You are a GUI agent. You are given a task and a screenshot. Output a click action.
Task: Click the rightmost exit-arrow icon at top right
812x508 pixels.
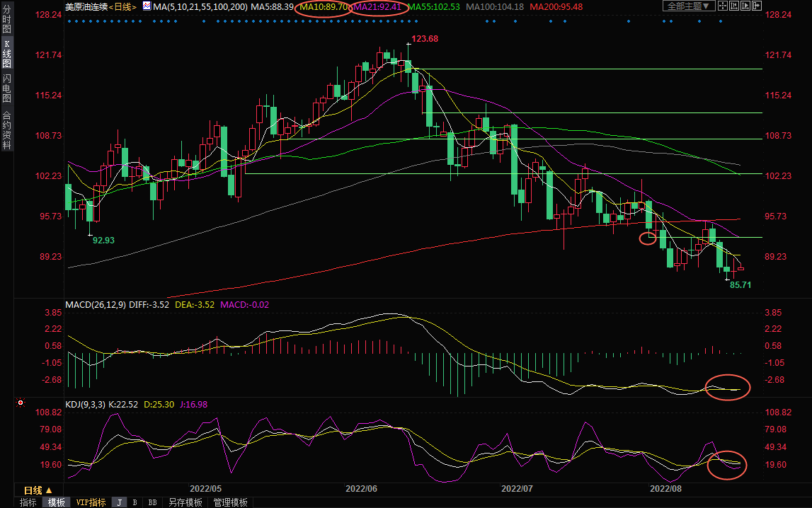coord(756,6)
